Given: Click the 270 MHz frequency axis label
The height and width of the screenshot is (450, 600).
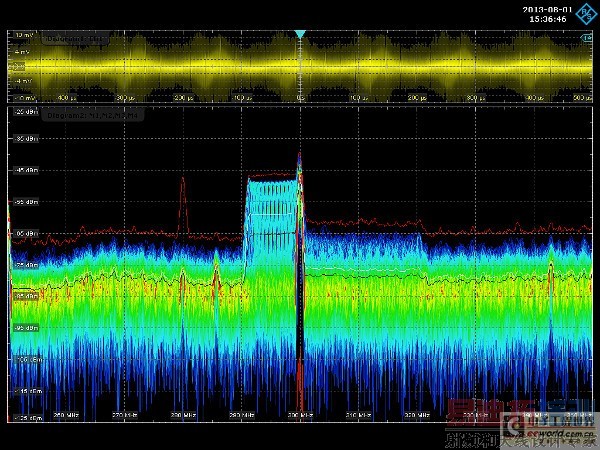Looking at the screenshot, I should 125,415.
